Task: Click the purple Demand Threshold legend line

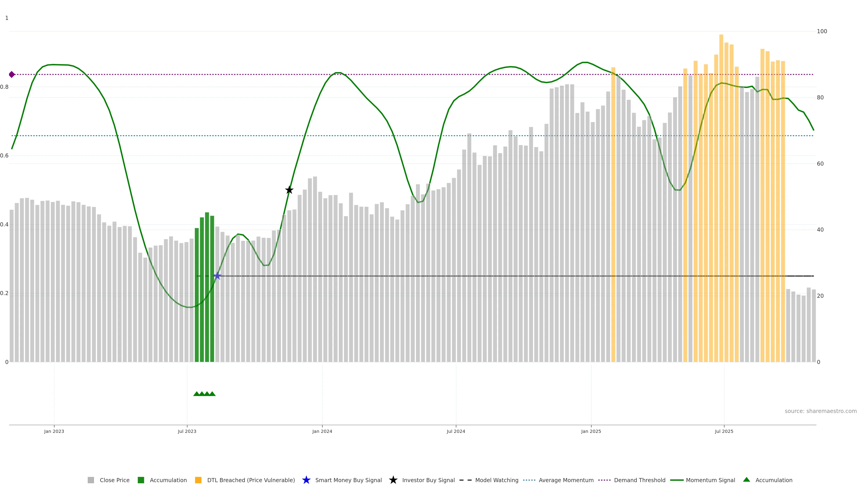Action: [x=604, y=480]
